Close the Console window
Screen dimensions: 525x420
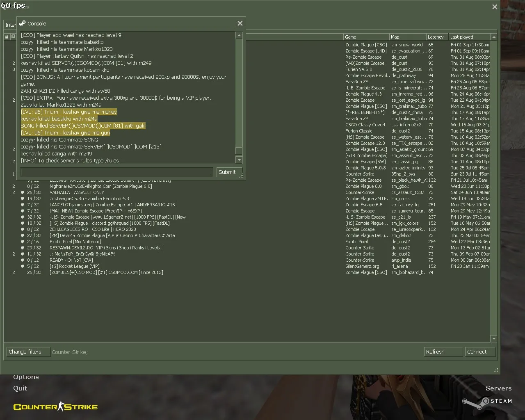tap(240, 23)
